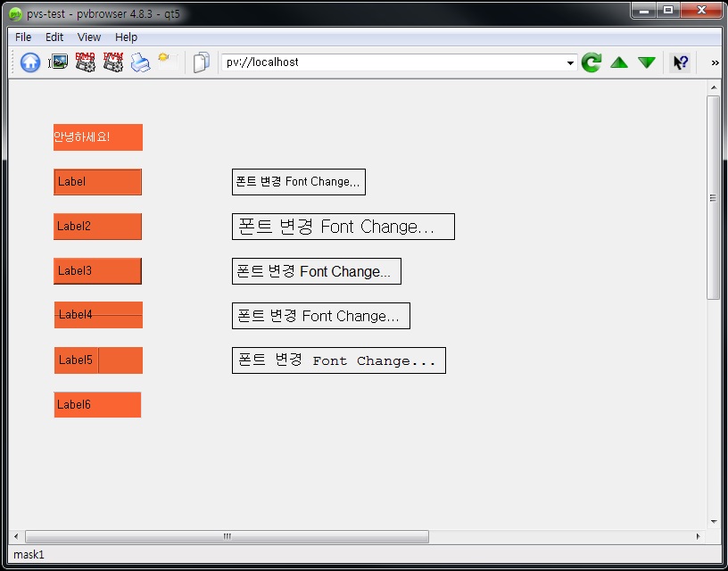
Task: Select the screenshot image capture icon
Action: pyautogui.click(x=57, y=62)
